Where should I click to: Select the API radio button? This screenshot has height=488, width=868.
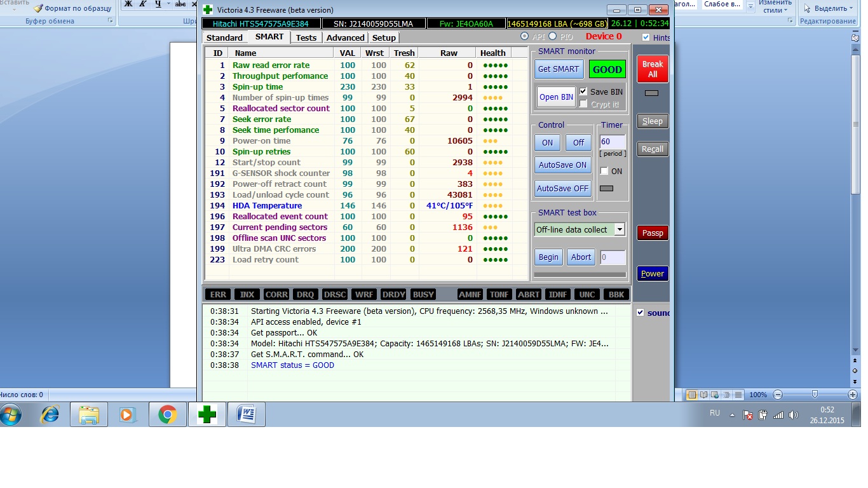click(524, 36)
